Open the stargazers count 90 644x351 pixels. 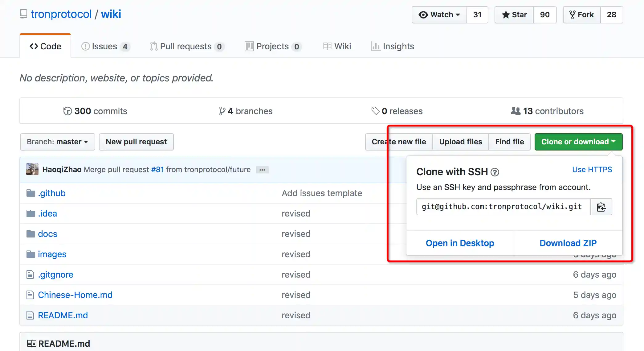pyautogui.click(x=544, y=15)
